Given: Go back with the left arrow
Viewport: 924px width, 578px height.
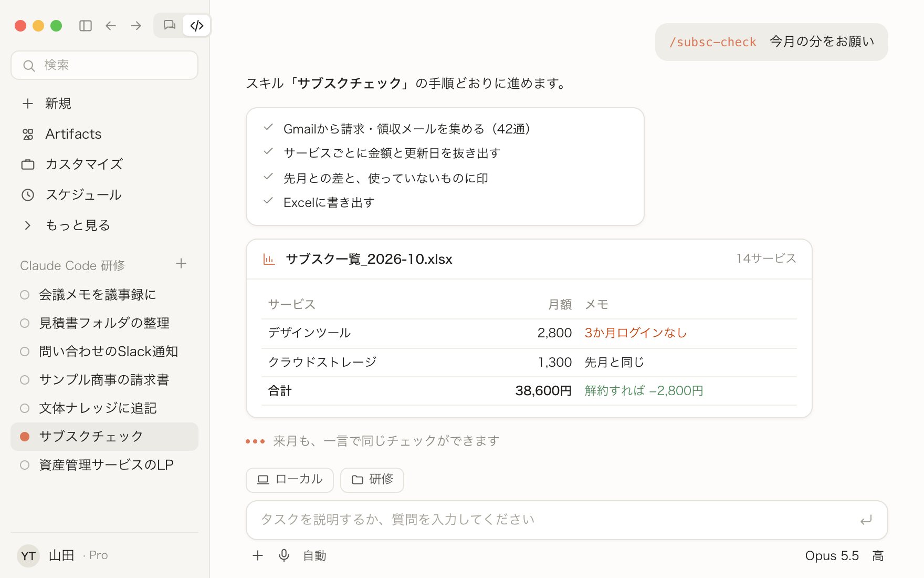Looking at the screenshot, I should pyautogui.click(x=111, y=26).
